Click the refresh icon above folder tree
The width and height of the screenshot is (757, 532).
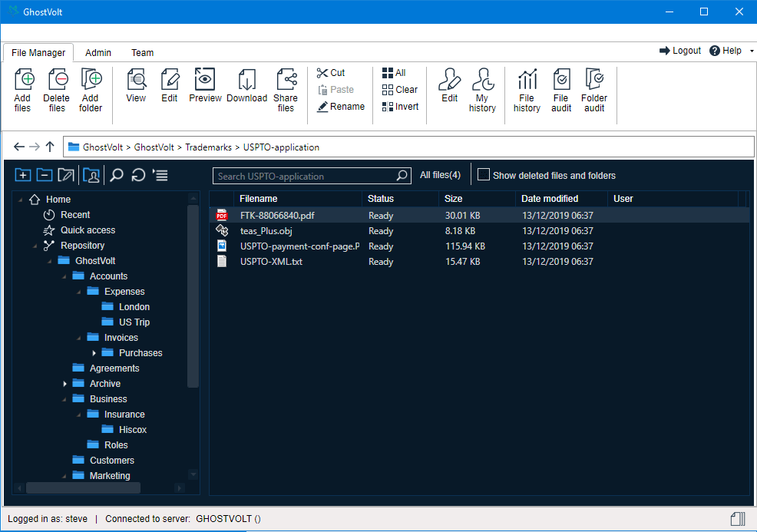point(138,176)
